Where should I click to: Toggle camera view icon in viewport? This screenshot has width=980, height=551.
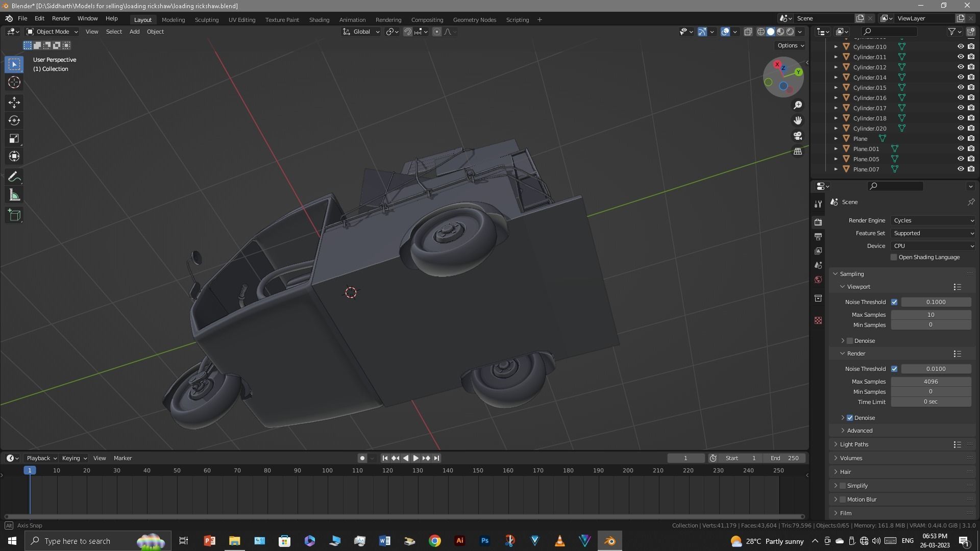point(798,136)
